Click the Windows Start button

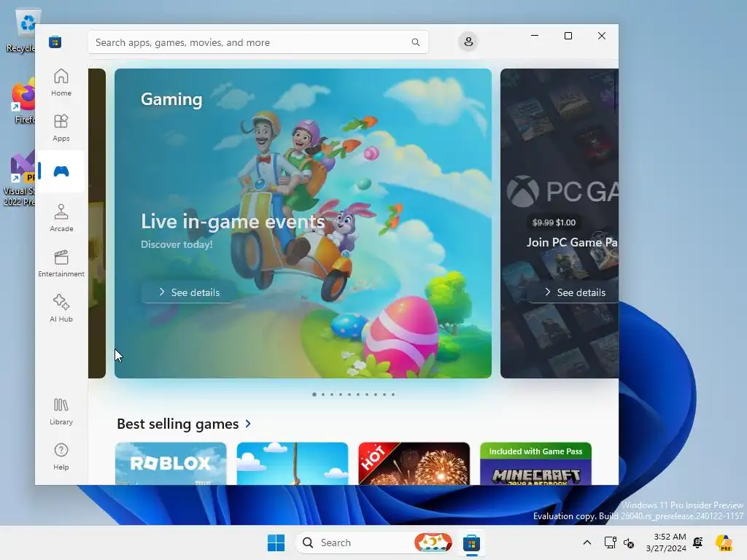(276, 542)
